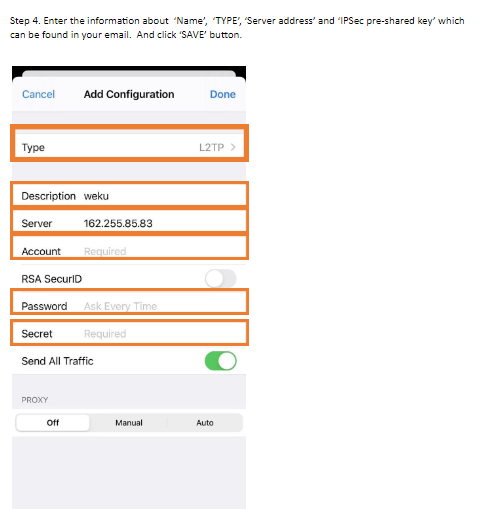Click the Send All Traffic label
This screenshot has height=509, width=480.
pyautogui.click(x=57, y=361)
